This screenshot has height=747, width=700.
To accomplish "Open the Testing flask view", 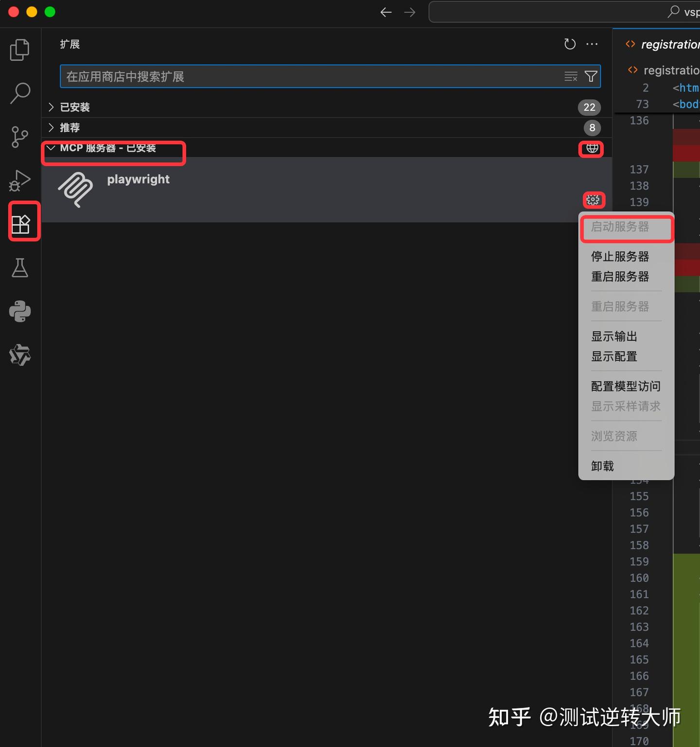I will click(x=19, y=268).
